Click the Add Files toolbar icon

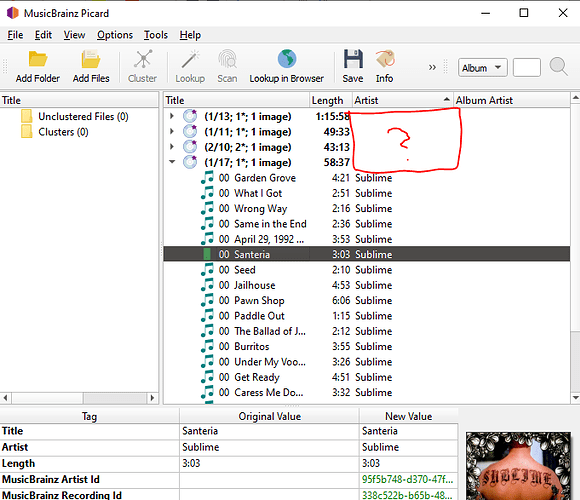(91, 60)
